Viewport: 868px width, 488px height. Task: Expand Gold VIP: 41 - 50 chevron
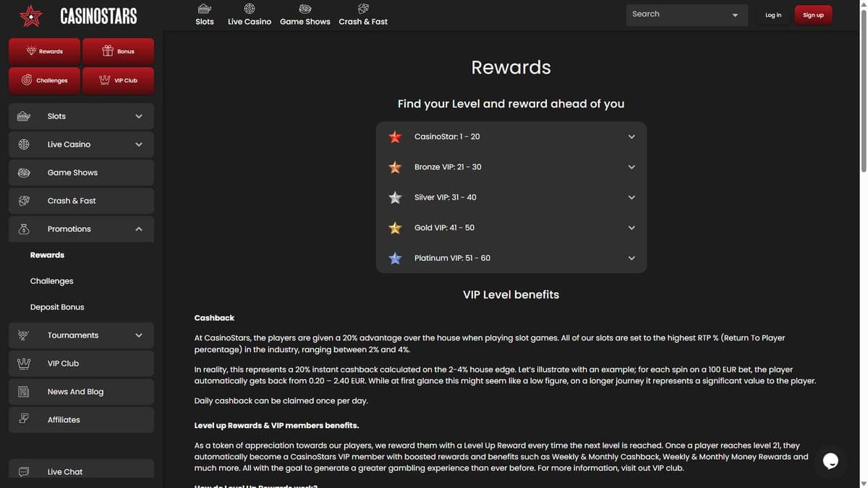[631, 228]
